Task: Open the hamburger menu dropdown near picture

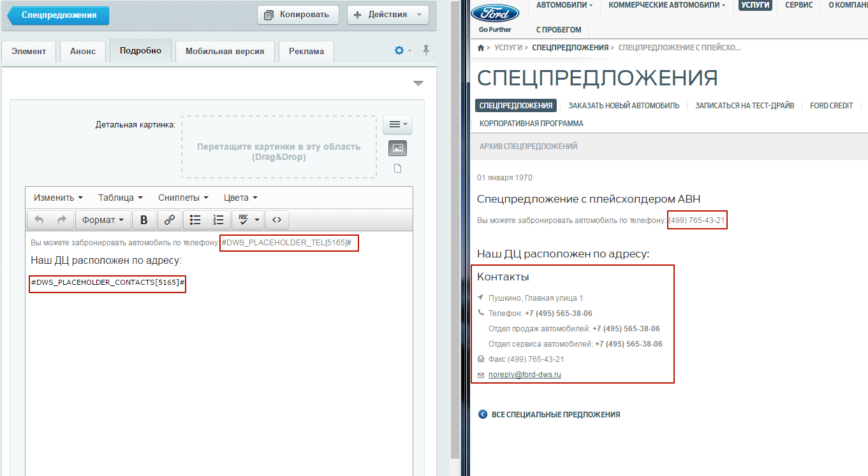Action: tap(398, 124)
